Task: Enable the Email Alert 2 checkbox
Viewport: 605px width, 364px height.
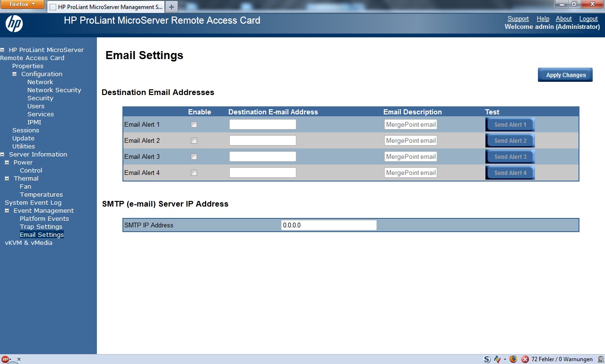Action: tap(194, 141)
